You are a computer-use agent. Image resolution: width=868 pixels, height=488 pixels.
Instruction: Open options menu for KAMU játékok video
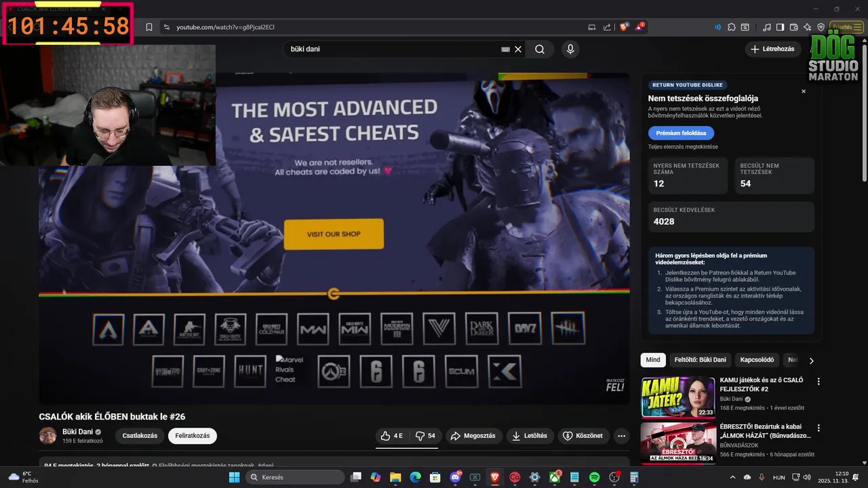818,382
